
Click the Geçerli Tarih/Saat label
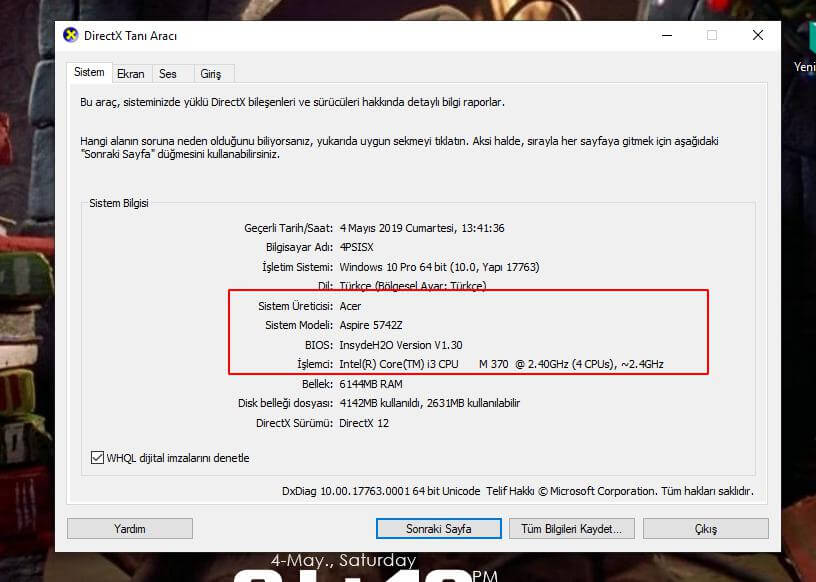tap(288, 228)
